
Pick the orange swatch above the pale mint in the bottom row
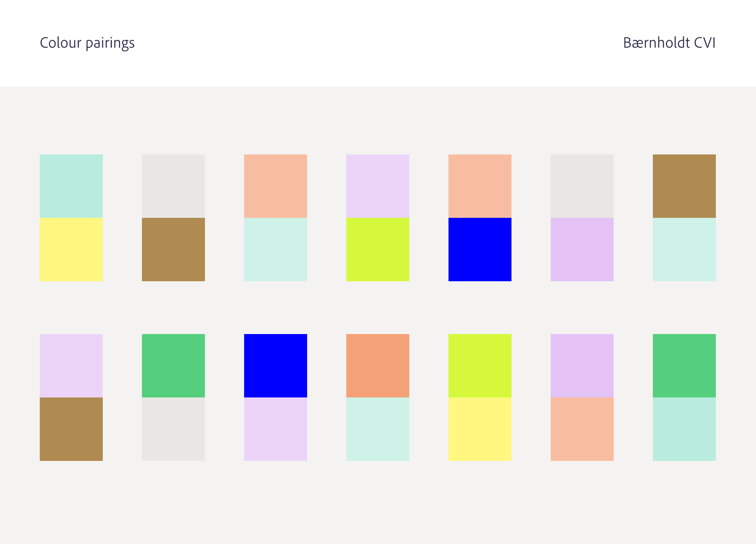tap(378, 366)
